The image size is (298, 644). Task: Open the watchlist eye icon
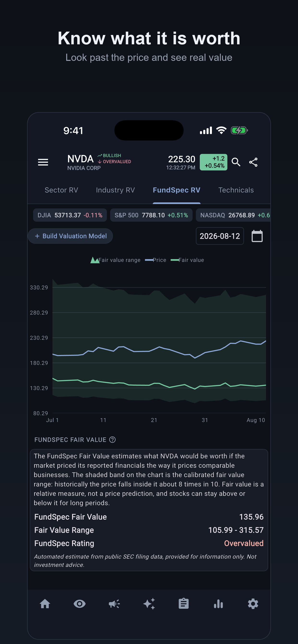[x=80, y=604]
